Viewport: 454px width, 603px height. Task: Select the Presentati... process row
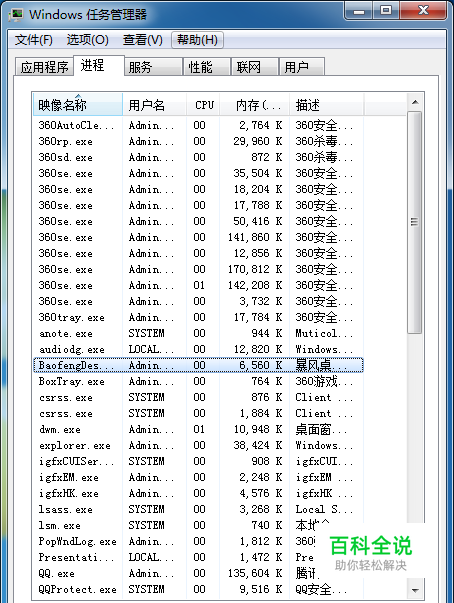(x=198, y=558)
